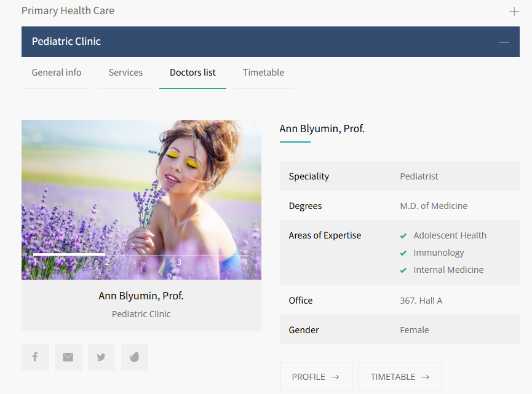Open the Facebook share icon
The height and width of the screenshot is (394, 532).
[x=35, y=357]
